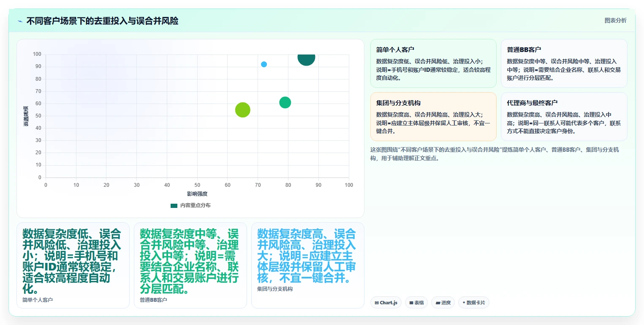644x325 pixels.
Task: Open the 代理商与最终客户 info card
Action: tap(564, 117)
